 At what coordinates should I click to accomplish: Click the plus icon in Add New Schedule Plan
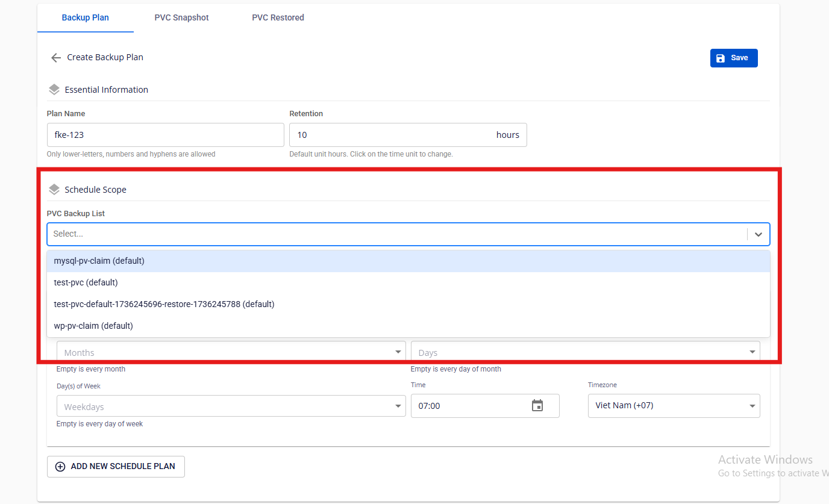click(60, 467)
